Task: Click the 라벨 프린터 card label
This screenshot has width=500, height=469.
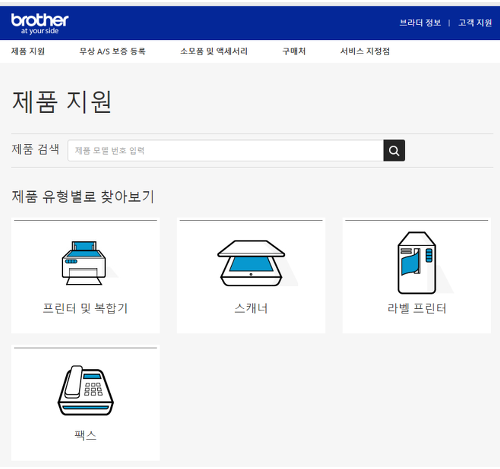Action: (417, 308)
